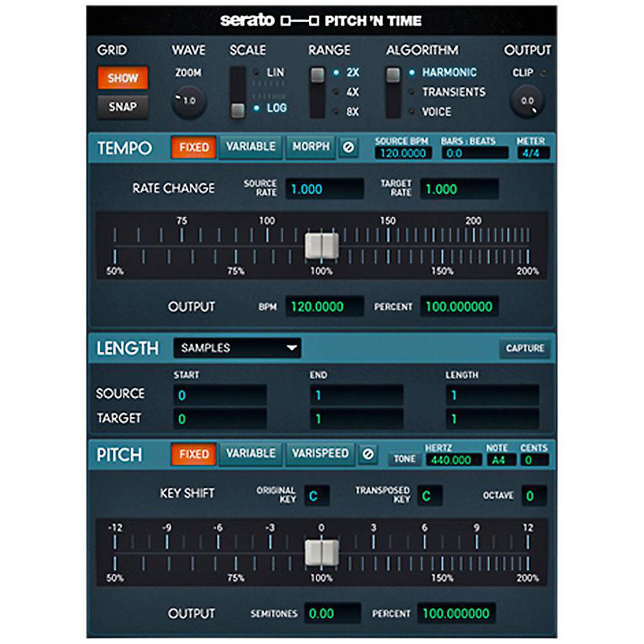The width and height of the screenshot is (644, 644).
Task: Click the Target Start field
Action: click(x=220, y=419)
